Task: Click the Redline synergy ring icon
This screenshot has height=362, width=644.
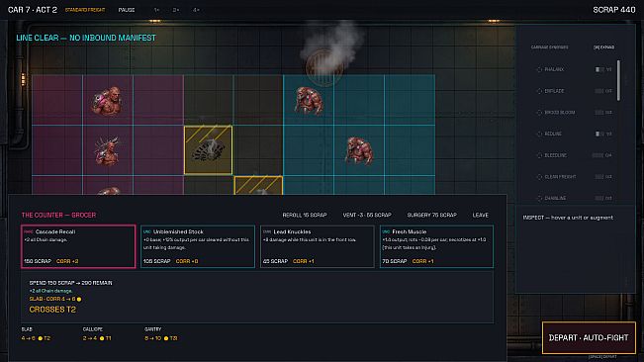Action: coord(539,134)
